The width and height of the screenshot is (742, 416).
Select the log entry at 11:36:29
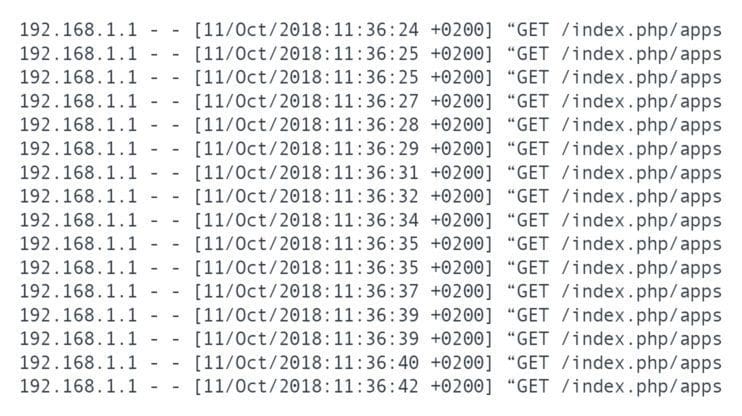[x=371, y=149]
